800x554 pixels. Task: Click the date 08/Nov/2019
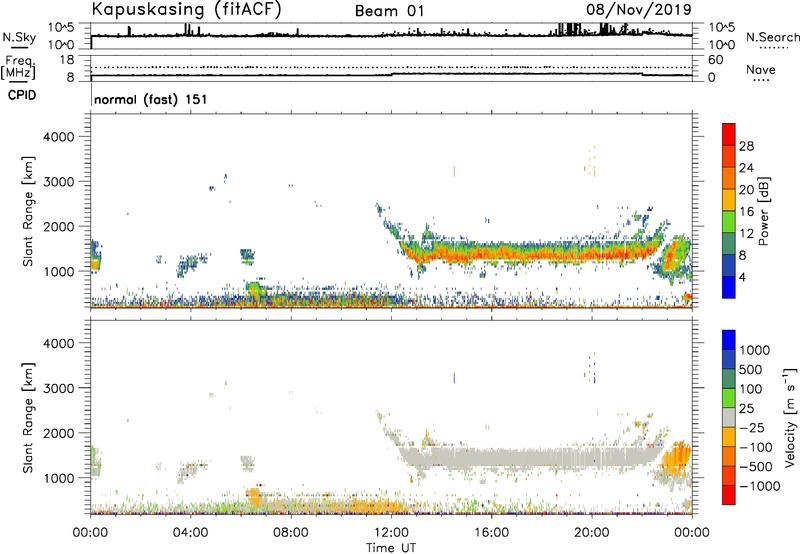[639, 9]
